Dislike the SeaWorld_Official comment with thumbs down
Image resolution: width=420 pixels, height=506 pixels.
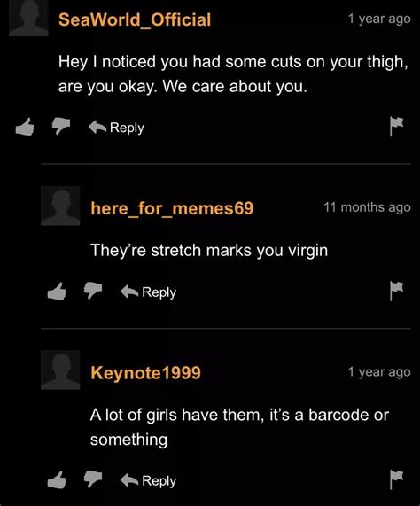[x=61, y=126]
